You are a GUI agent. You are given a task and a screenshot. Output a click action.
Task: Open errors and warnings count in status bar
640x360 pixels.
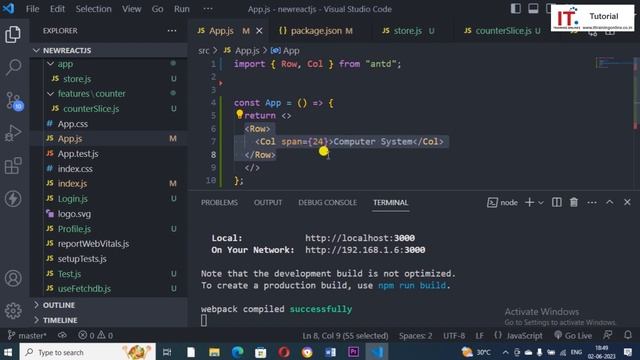[96, 336]
